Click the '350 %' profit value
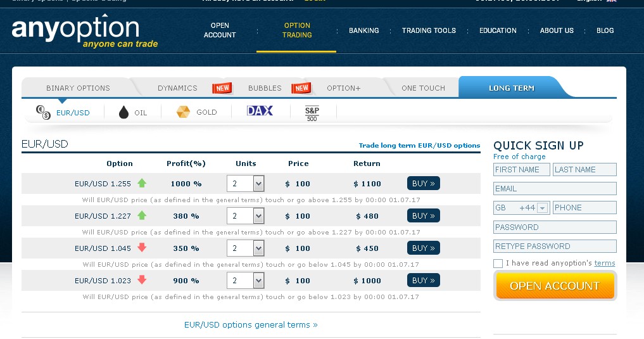This screenshot has height=339, width=644. click(186, 248)
